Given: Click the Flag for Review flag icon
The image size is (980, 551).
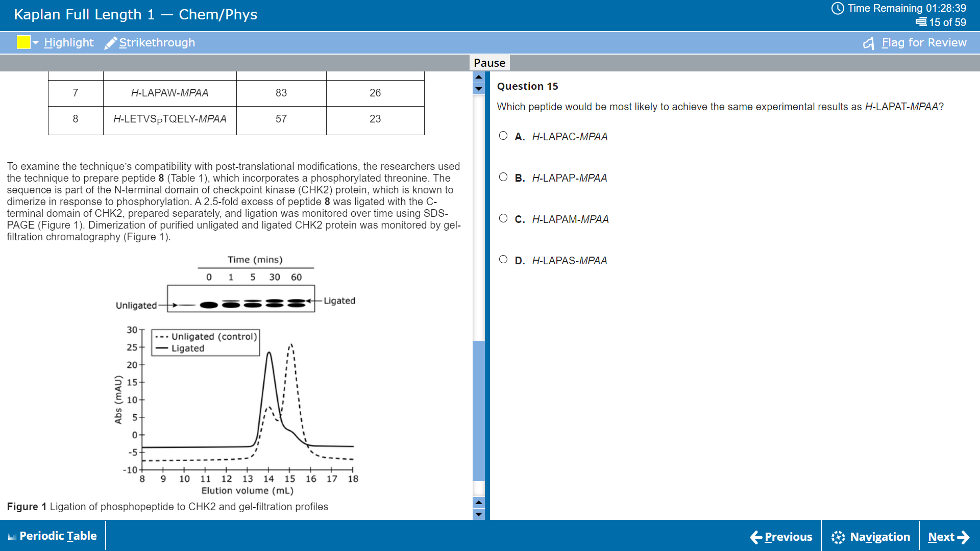Looking at the screenshot, I should pos(869,43).
